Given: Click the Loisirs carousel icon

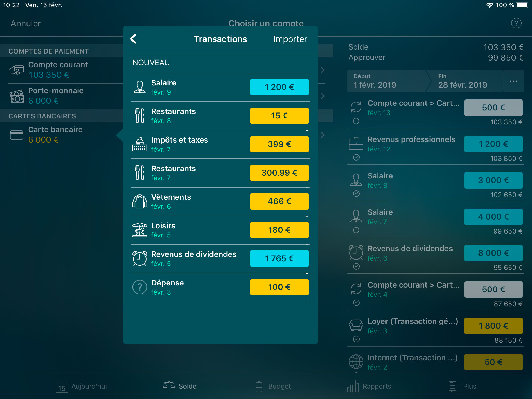Looking at the screenshot, I should coord(140,230).
